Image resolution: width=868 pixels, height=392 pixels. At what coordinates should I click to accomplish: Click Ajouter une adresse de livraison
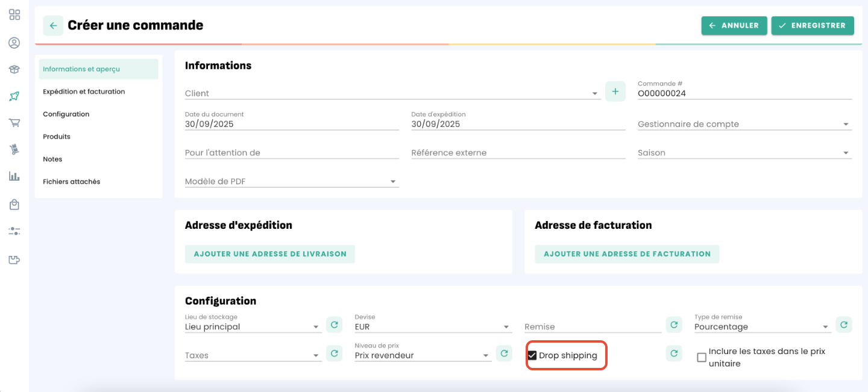coord(270,254)
